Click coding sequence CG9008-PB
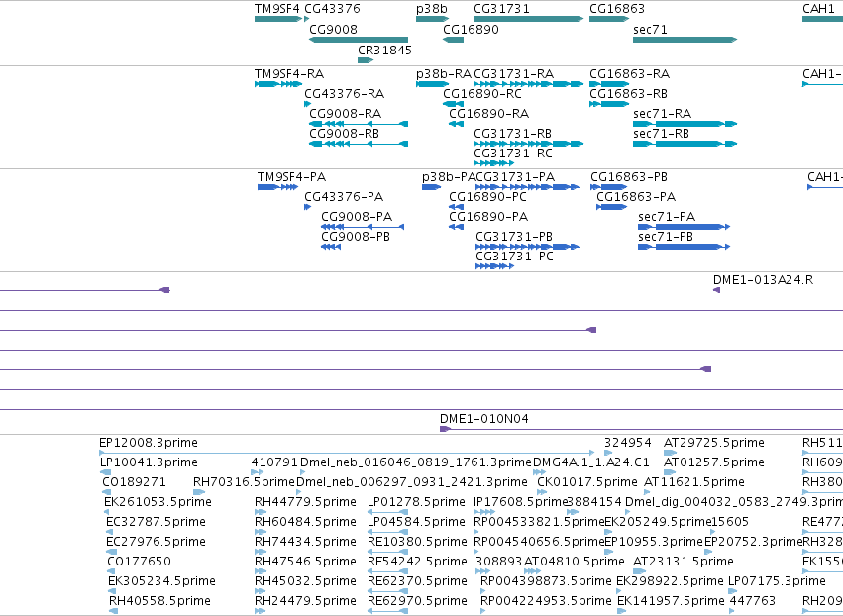The image size is (843, 616). coord(331,247)
